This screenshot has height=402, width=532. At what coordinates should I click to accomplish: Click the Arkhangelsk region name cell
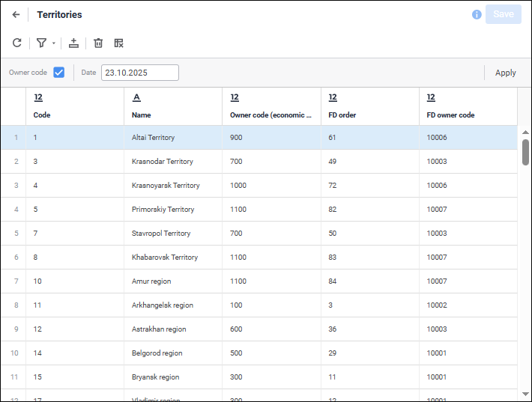click(x=163, y=305)
